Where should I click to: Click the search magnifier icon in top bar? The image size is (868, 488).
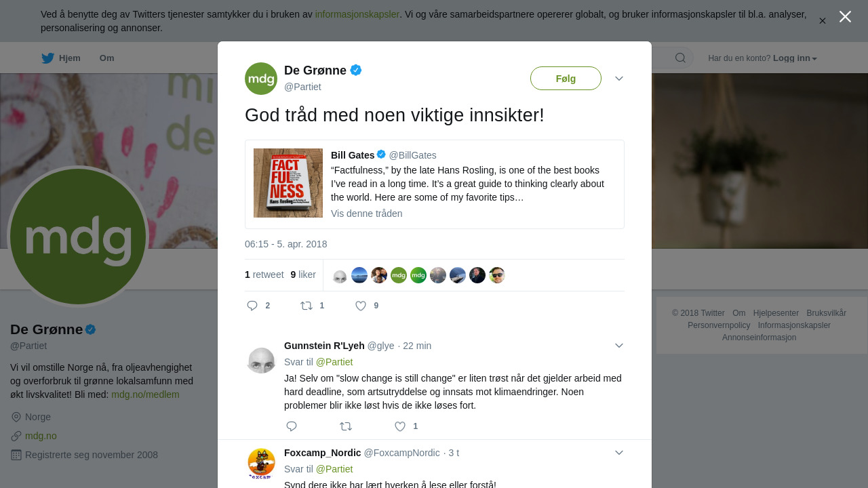coord(680,58)
